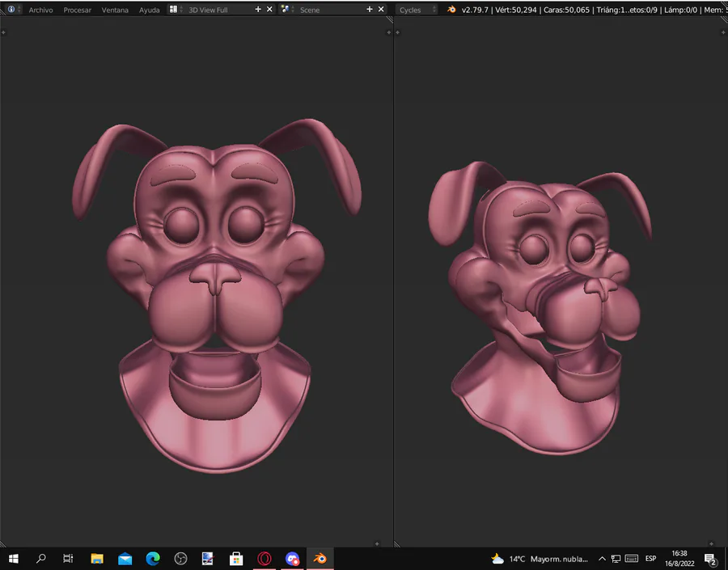Image resolution: width=728 pixels, height=570 pixels.
Task: Click the Blender taskbar icon
Action: click(x=320, y=559)
